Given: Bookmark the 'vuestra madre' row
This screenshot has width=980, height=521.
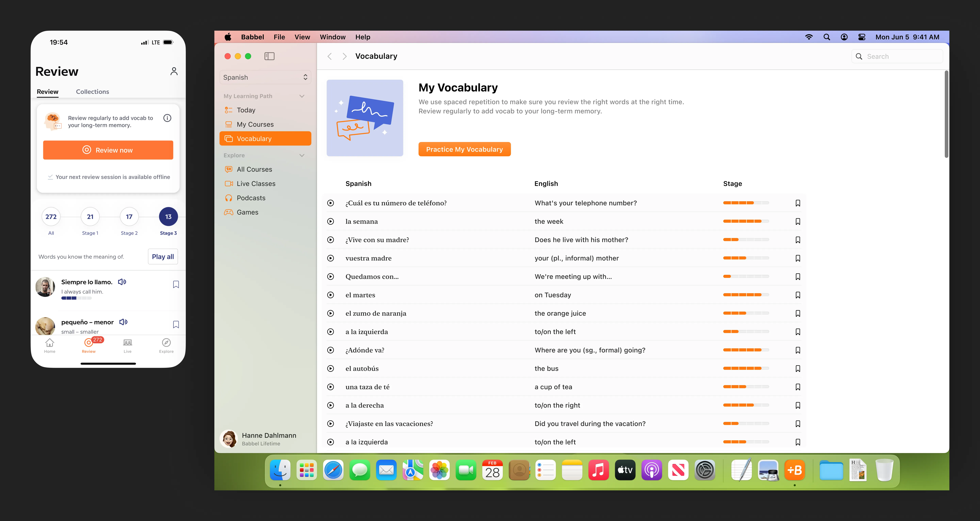Looking at the screenshot, I should click(798, 259).
